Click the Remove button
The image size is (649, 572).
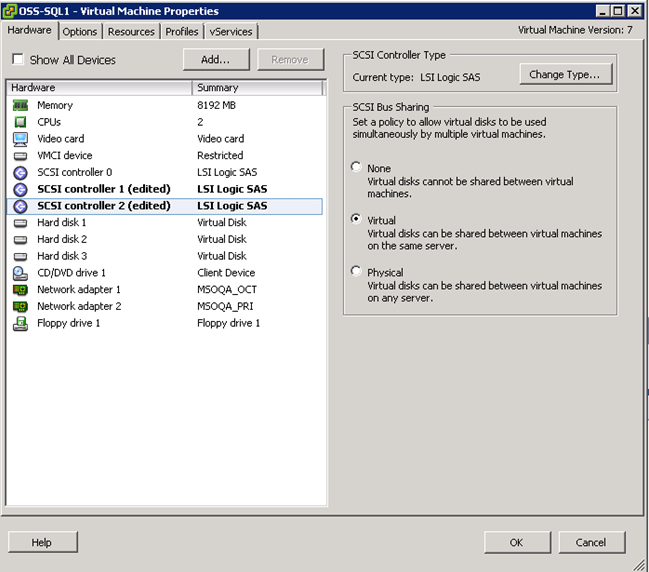pos(291,60)
